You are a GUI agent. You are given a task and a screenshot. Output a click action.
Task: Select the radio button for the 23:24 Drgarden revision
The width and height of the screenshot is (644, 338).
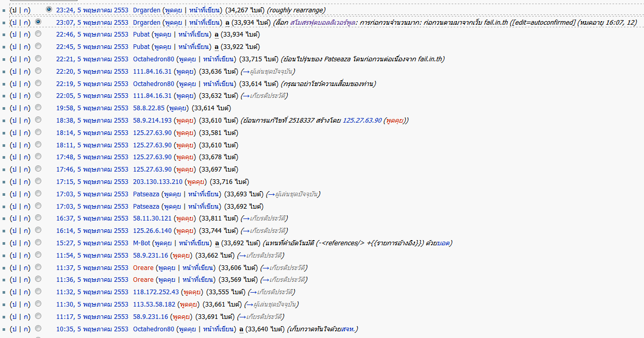click(49, 9)
